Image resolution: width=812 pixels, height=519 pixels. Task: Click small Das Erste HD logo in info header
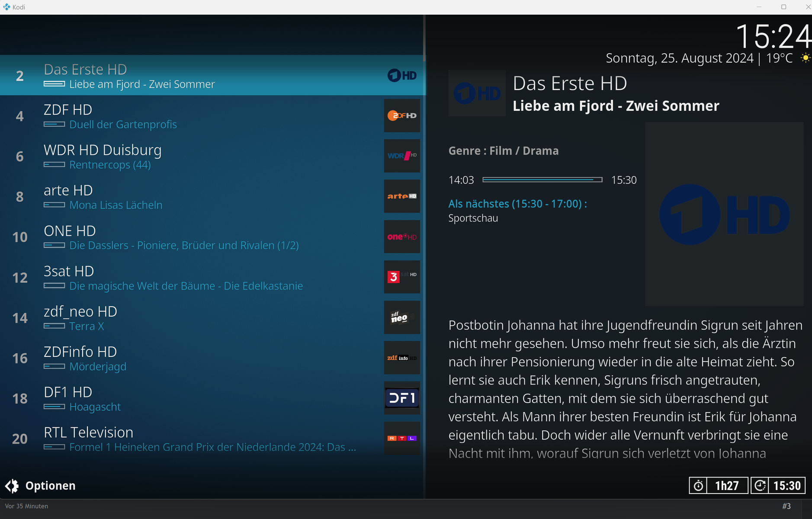(x=477, y=93)
